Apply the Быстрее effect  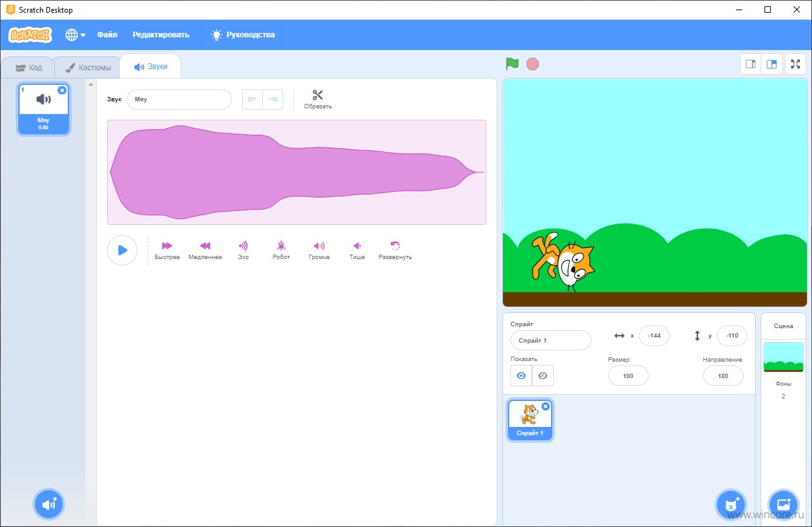167,250
